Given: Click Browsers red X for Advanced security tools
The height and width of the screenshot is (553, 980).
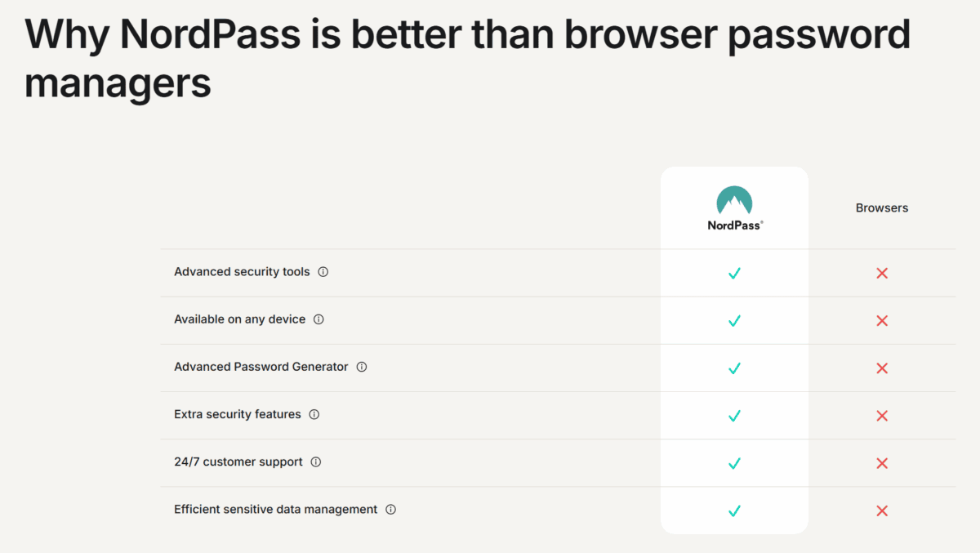Looking at the screenshot, I should pyautogui.click(x=882, y=273).
